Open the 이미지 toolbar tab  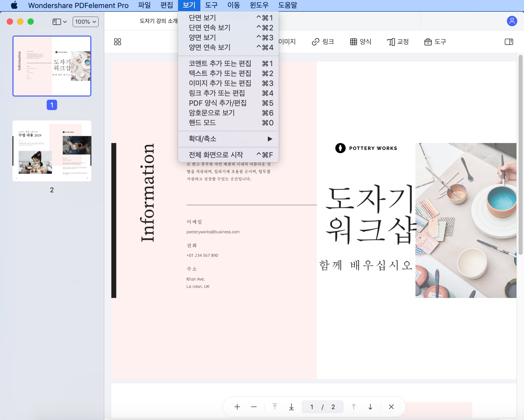coord(287,42)
